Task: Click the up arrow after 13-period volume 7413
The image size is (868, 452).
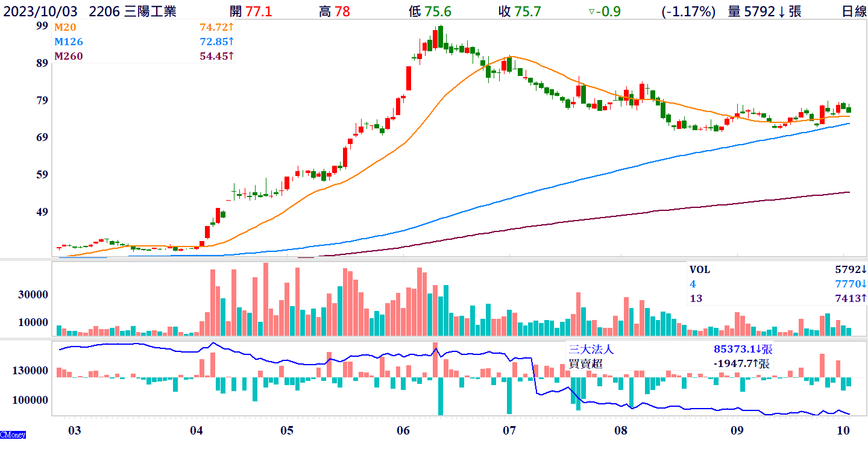Action: coord(863,298)
